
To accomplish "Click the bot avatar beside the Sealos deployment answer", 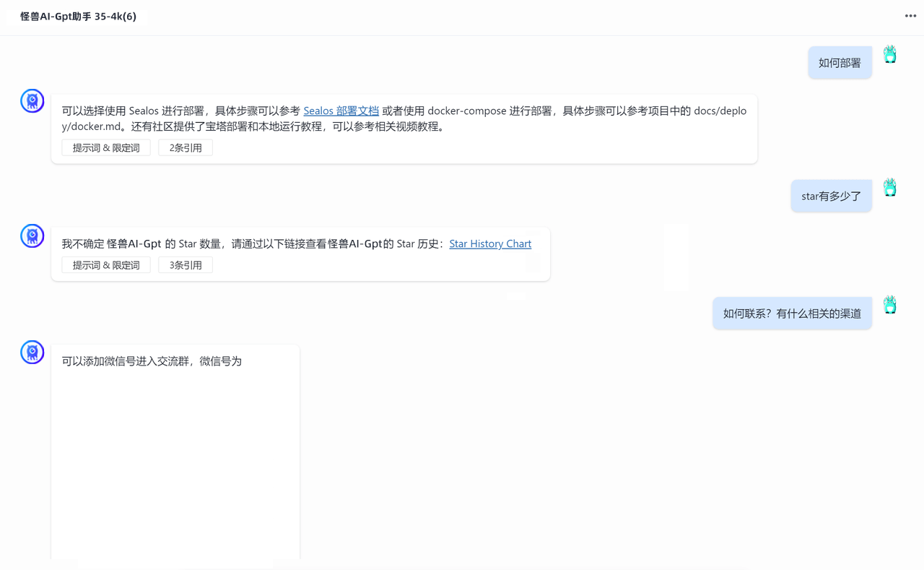I will pyautogui.click(x=32, y=101).
